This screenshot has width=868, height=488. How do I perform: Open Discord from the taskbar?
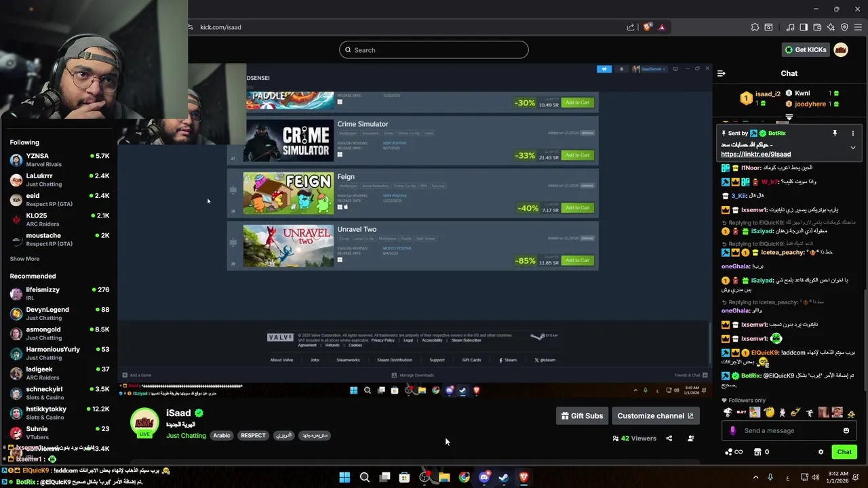pyautogui.click(x=484, y=477)
